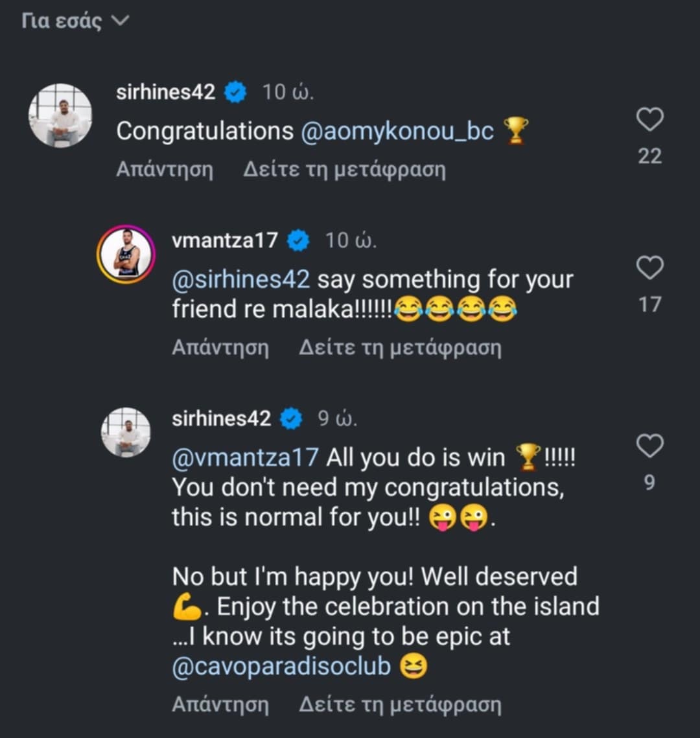Image resolution: width=700 pixels, height=738 pixels.
Task: Translate sirhines42's long reply
Action: pos(400,704)
